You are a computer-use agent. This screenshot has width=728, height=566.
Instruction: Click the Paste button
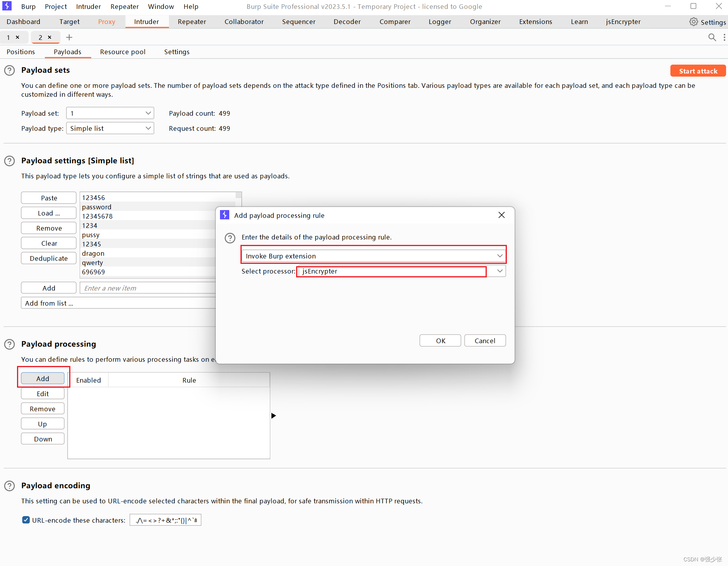(49, 198)
